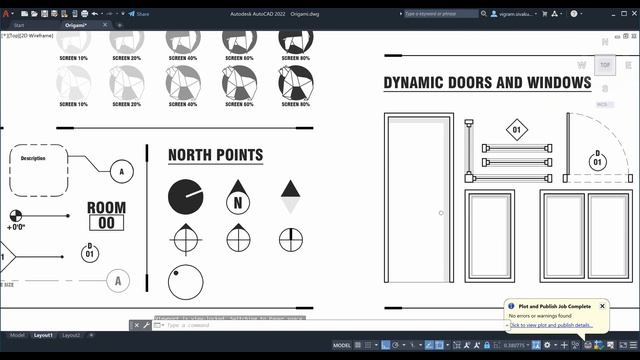This screenshot has height=360, width=640.
Task: Close the Origami* drawing tab
Action: [x=105, y=25]
